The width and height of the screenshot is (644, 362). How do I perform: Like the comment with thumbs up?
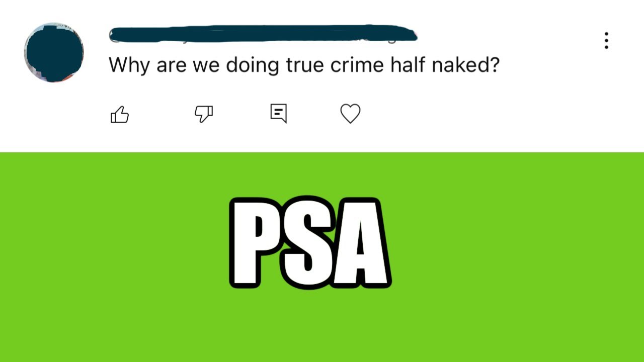[x=120, y=114]
